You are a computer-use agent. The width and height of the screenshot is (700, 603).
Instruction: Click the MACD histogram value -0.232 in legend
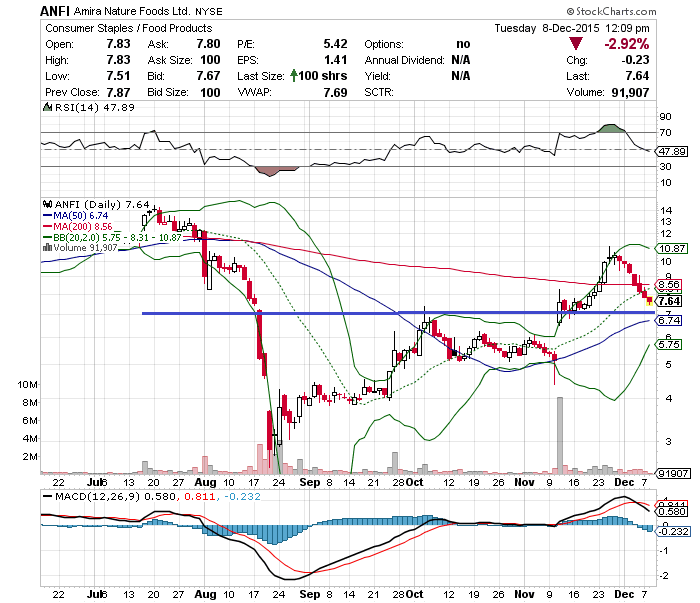242,496
